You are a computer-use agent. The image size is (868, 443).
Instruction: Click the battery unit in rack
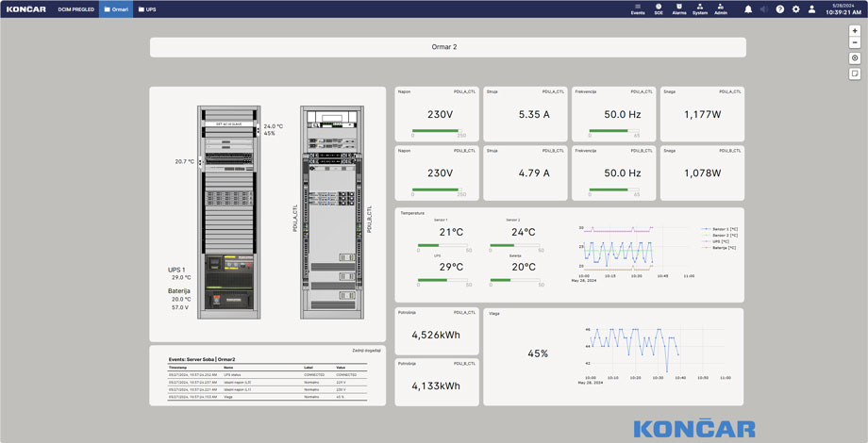(228, 301)
